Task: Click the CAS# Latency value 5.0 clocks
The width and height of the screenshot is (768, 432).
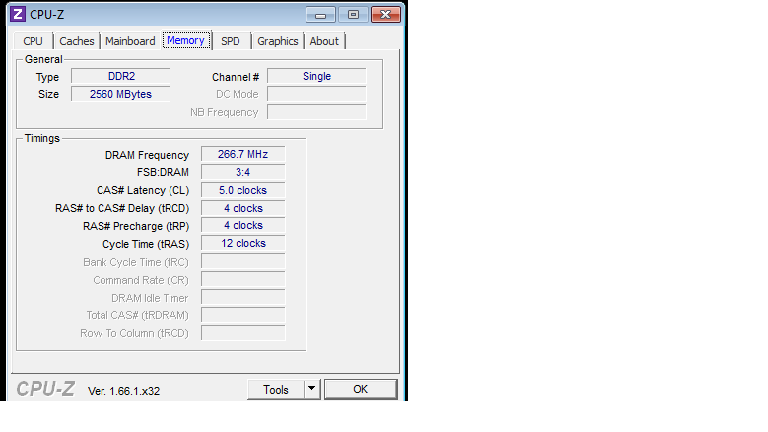Action: pos(243,190)
